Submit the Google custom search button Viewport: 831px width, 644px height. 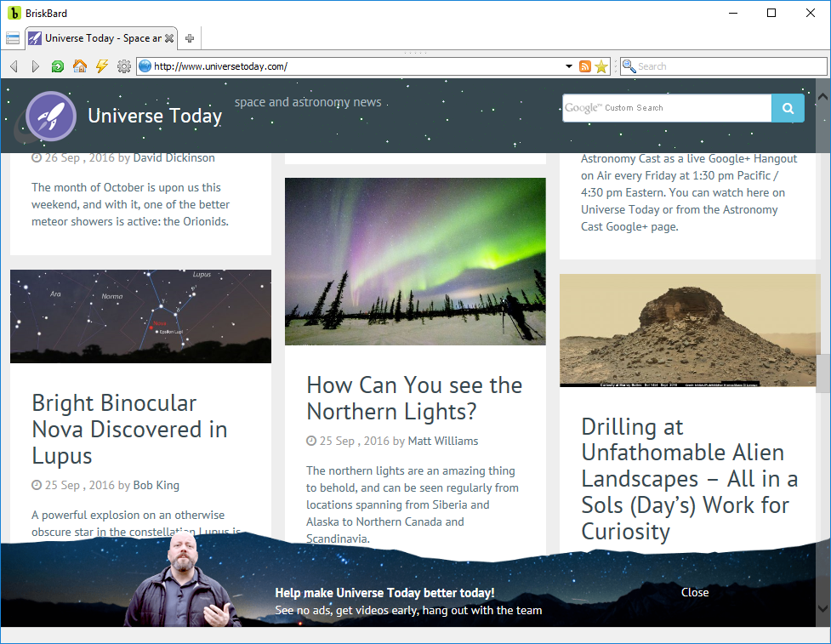788,108
